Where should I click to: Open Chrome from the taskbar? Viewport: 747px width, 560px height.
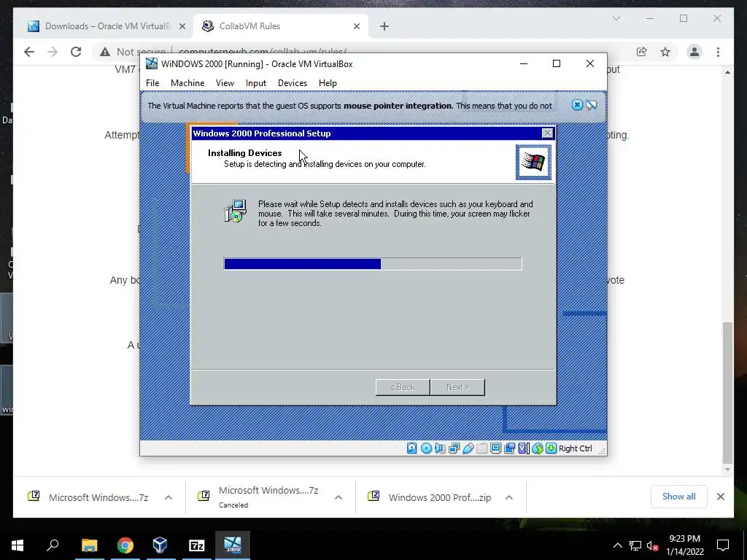[x=125, y=545]
